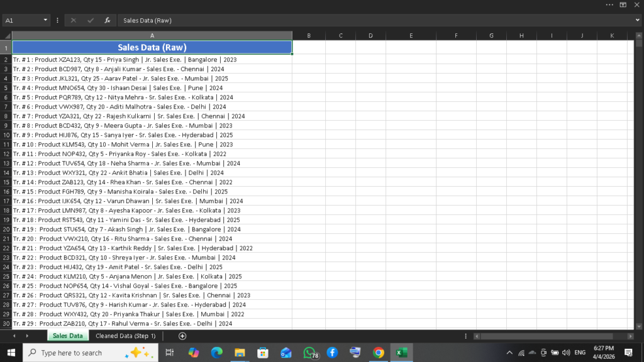Select column A header
644x362 pixels.
[152, 36]
